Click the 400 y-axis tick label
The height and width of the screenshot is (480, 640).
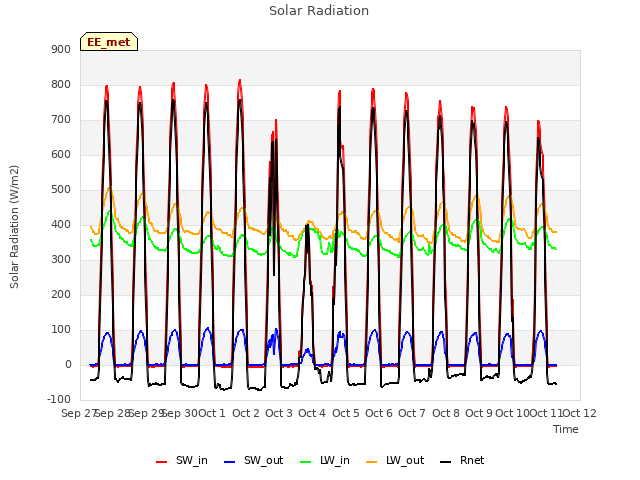tap(61, 224)
